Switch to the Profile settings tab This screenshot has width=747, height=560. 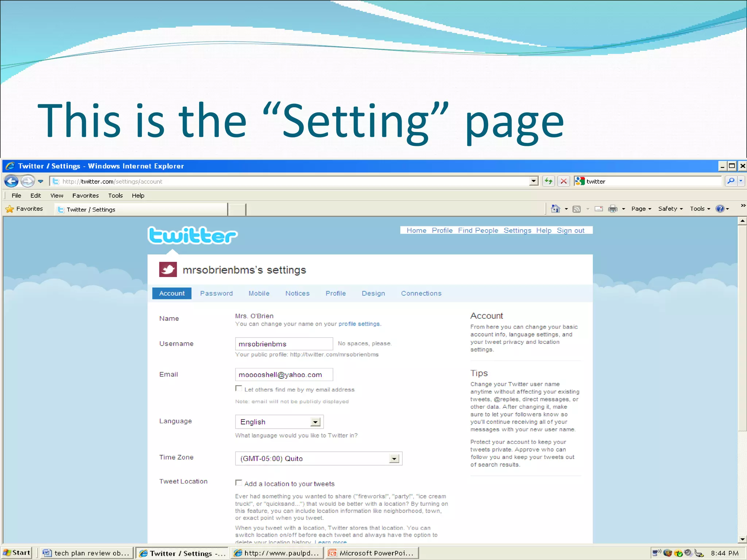coord(336,293)
